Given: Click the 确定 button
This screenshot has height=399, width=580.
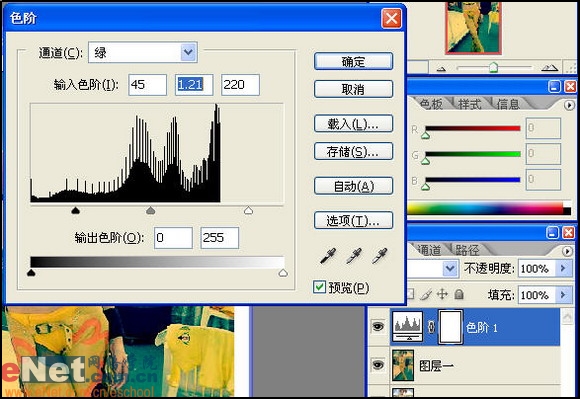Looking at the screenshot, I should click(353, 61).
